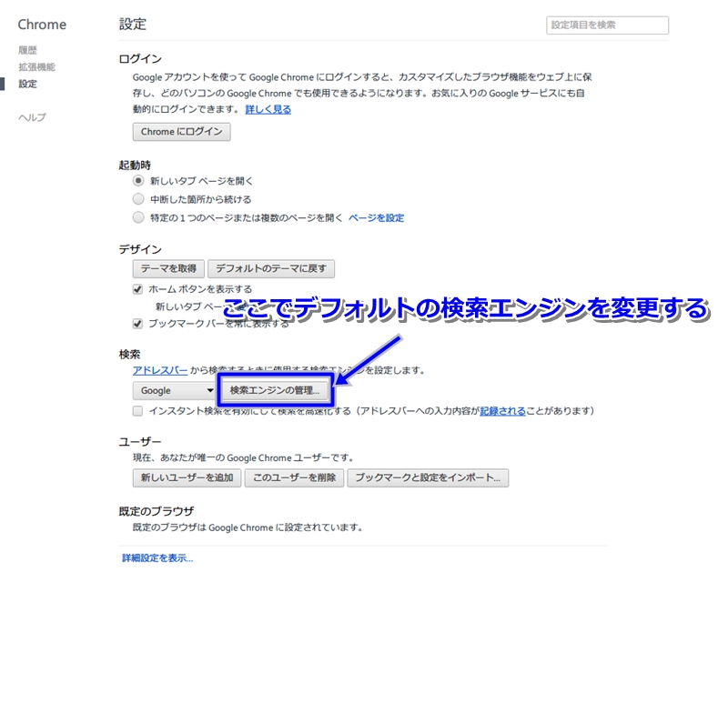The height and width of the screenshot is (723, 728).
Task: Click the 既定のブラウザ section heading
Action: tap(157, 511)
